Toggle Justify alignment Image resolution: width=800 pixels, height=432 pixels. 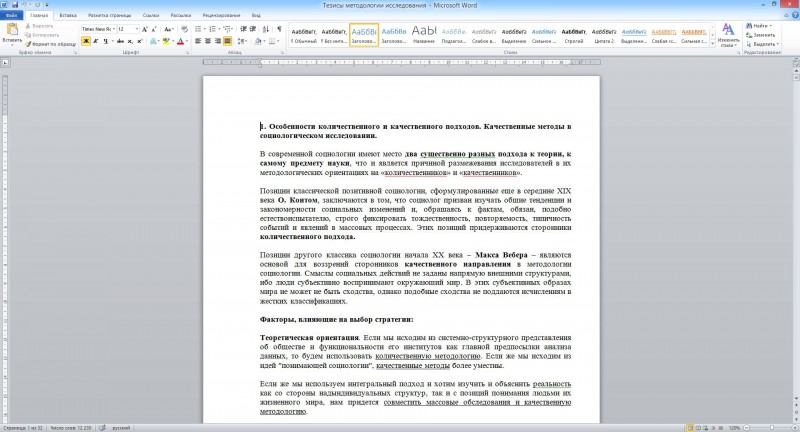(228, 41)
